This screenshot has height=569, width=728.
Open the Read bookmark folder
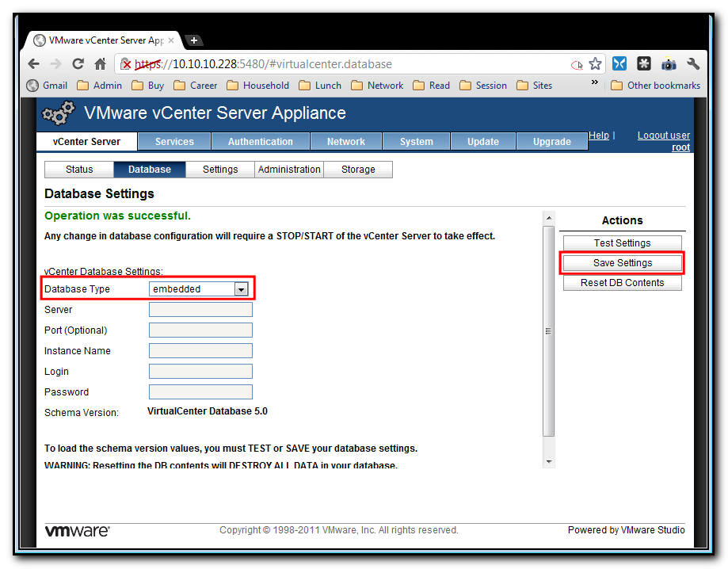click(x=432, y=86)
